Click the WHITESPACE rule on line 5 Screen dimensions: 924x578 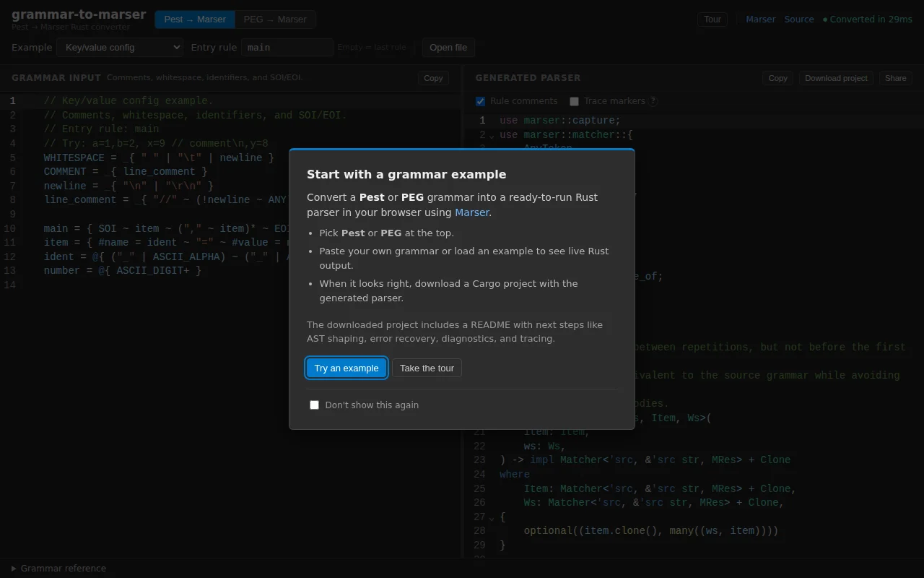click(159, 158)
